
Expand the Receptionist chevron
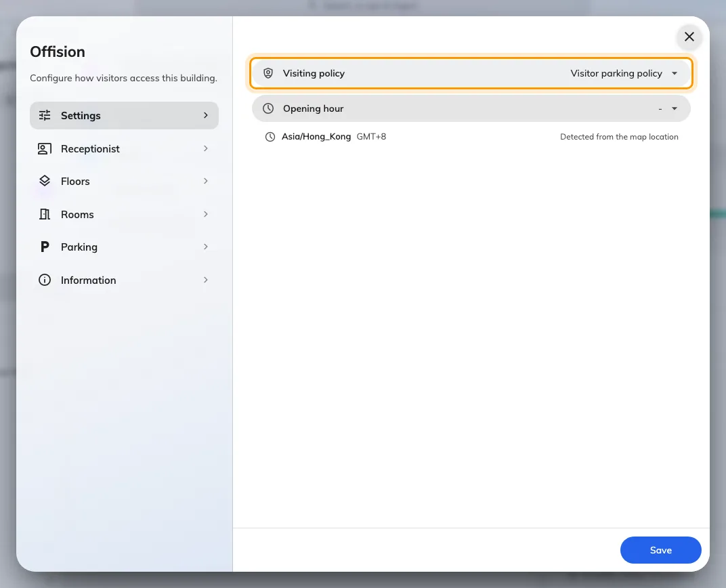(206, 148)
